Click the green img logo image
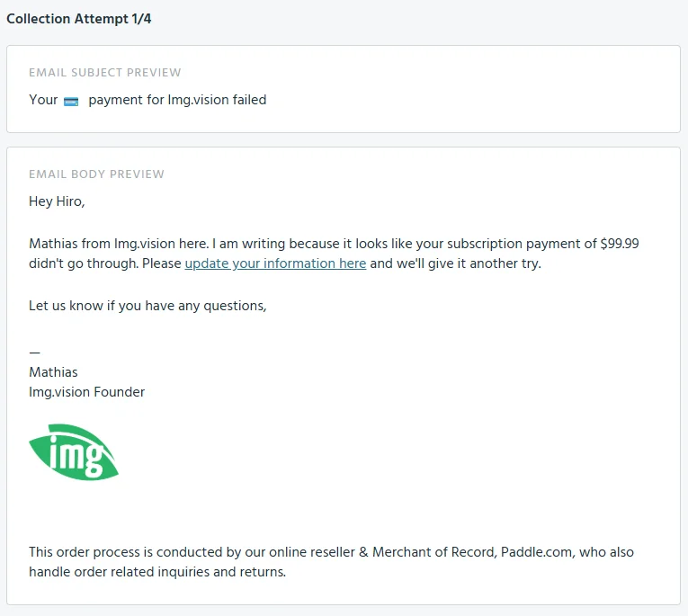This screenshot has width=688, height=616. (x=74, y=452)
